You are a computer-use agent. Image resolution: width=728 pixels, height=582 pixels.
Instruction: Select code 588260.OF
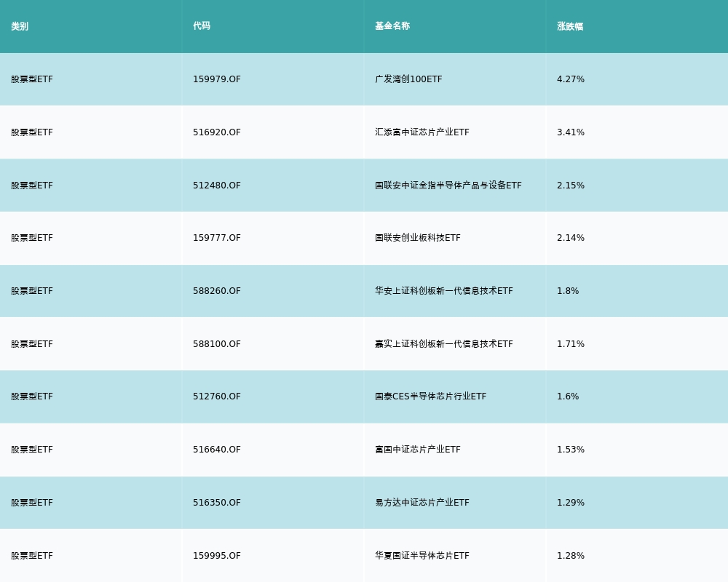pos(217,291)
